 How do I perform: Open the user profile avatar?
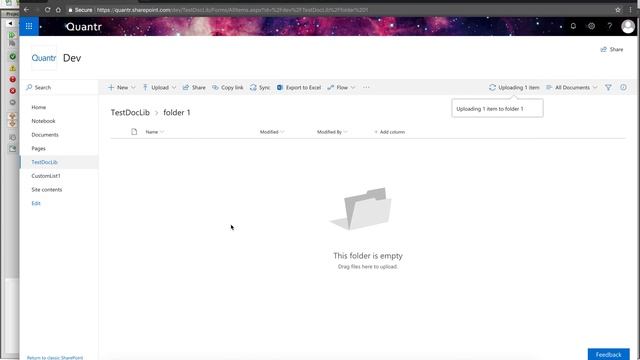click(628, 27)
